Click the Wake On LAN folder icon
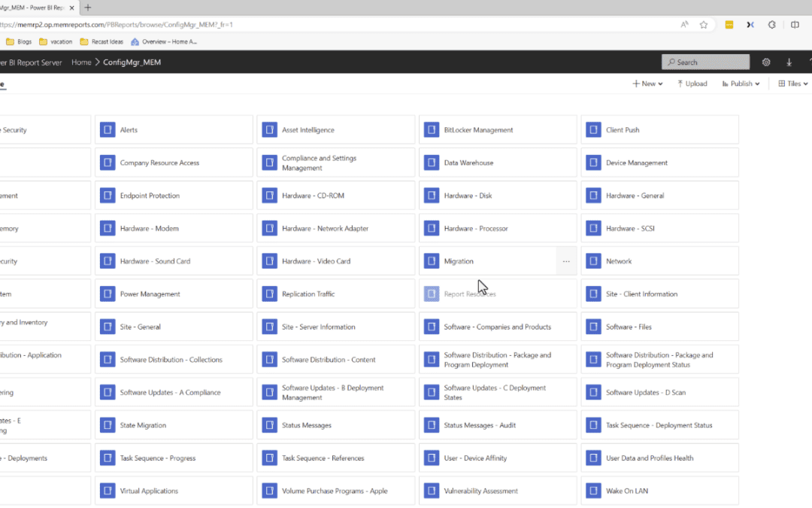The image size is (812, 508). coord(593,491)
